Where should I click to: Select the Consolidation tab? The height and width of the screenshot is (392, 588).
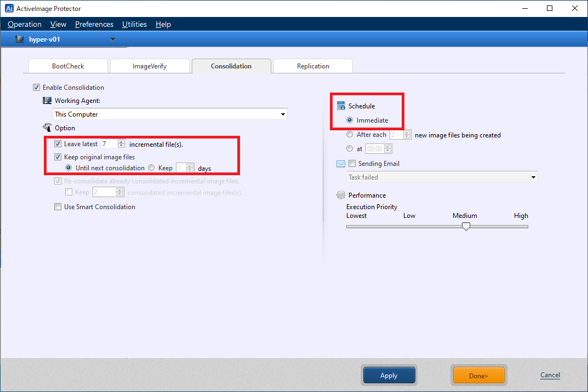click(231, 66)
